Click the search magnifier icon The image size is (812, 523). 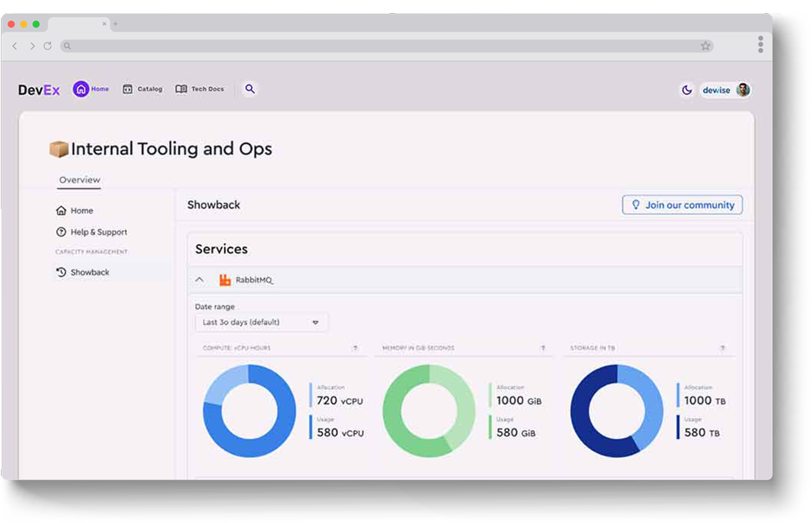pyautogui.click(x=250, y=89)
